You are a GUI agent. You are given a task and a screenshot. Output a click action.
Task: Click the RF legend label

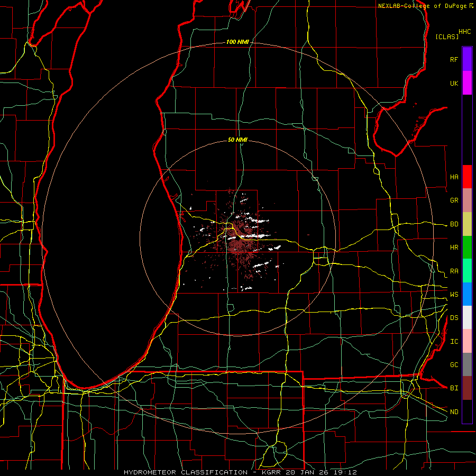(454, 59)
